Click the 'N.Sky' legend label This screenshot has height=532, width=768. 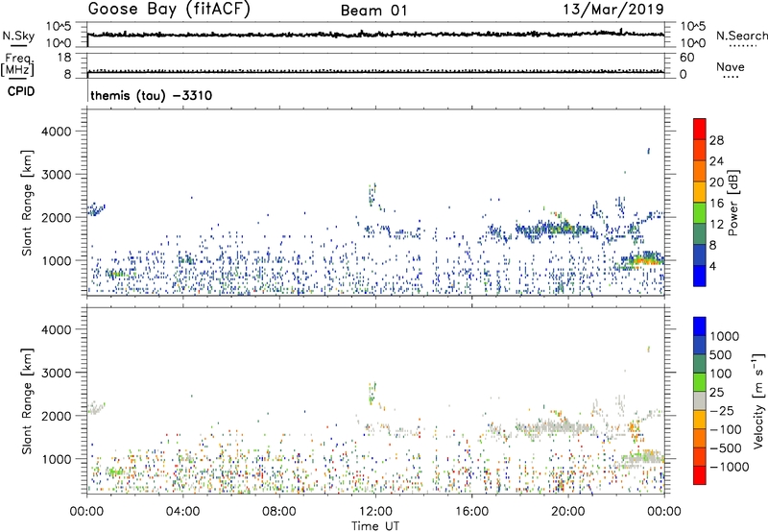(18, 36)
